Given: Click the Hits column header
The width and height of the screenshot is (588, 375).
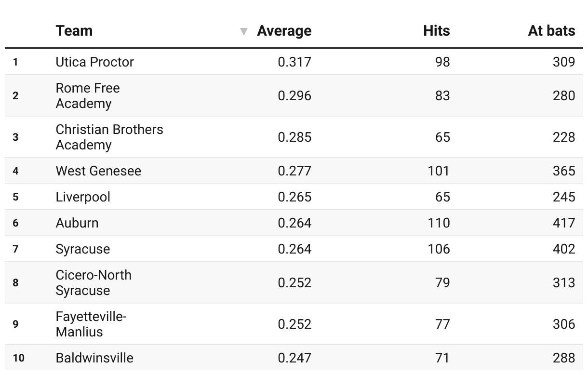Looking at the screenshot, I should tap(436, 31).
